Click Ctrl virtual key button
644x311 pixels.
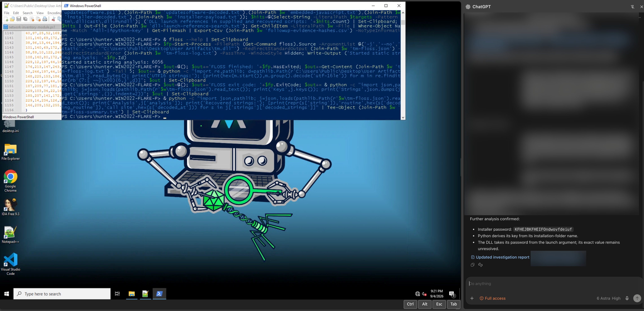pos(410,304)
